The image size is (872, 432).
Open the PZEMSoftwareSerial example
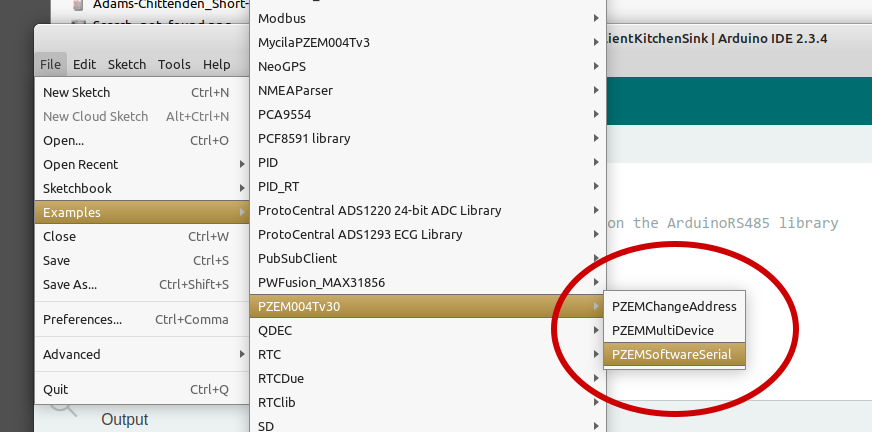pyautogui.click(x=672, y=354)
